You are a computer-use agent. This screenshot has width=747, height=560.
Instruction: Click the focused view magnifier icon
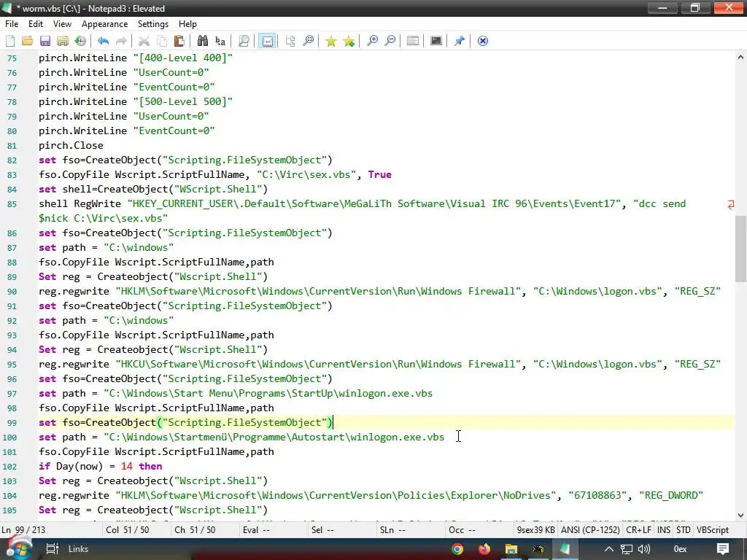point(244,41)
